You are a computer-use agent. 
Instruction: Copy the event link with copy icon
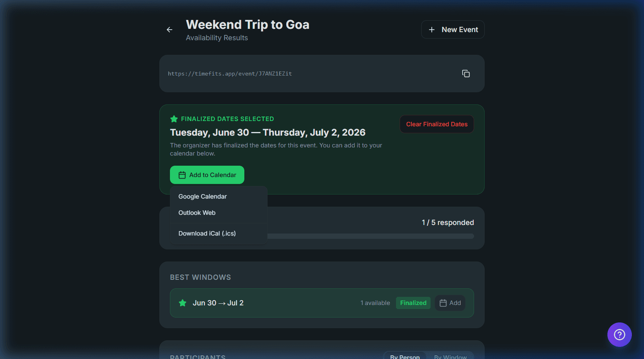(x=466, y=74)
